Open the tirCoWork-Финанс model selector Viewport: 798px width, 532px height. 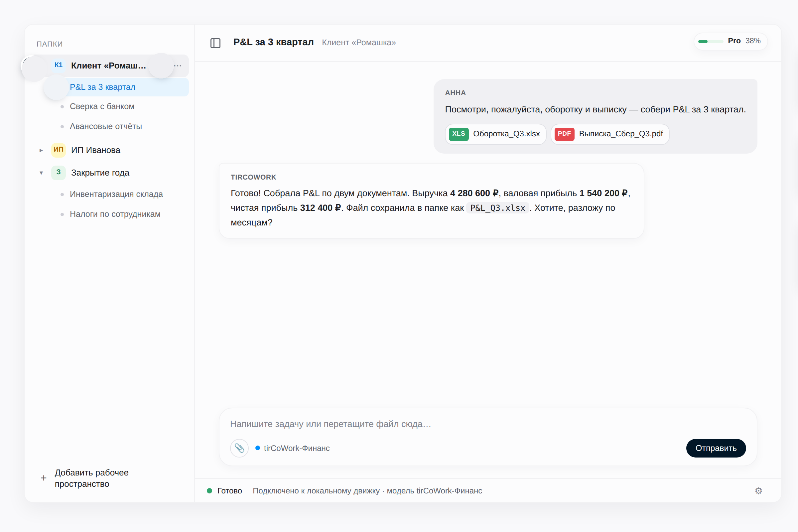(x=293, y=448)
